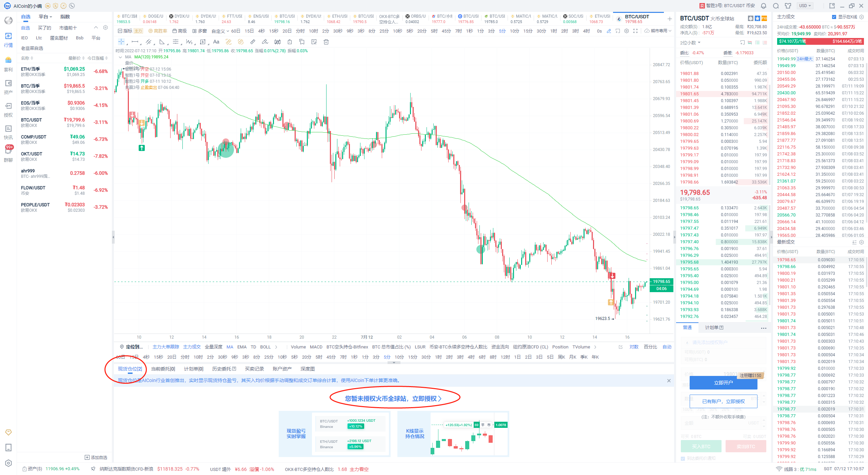The image size is (868, 475).
Task: Select the Aa text annotation tool
Action: pos(216,42)
